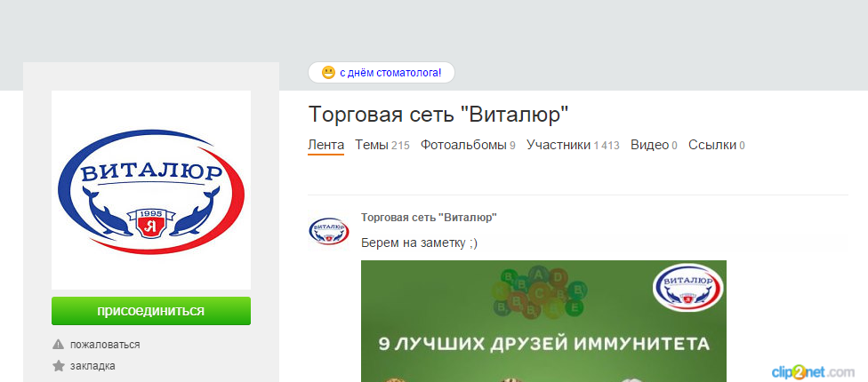868x382 pixels.
Task: Open the Ссылки 0 tab
Action: (x=716, y=146)
